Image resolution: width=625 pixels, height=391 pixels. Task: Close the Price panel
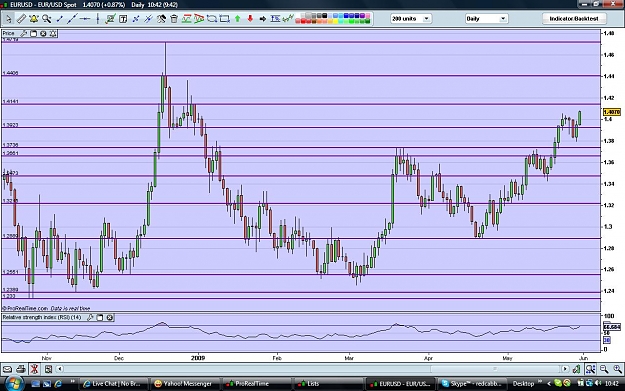pyautogui.click(x=43, y=33)
